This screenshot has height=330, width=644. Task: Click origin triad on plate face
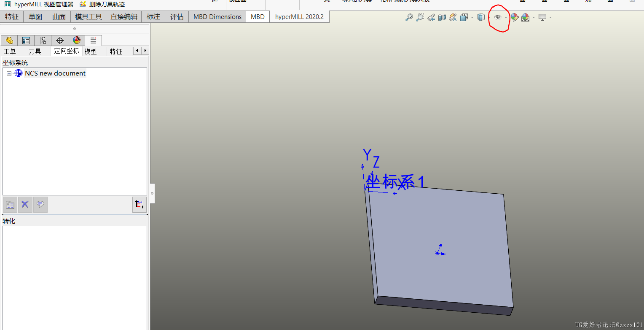[440, 250]
